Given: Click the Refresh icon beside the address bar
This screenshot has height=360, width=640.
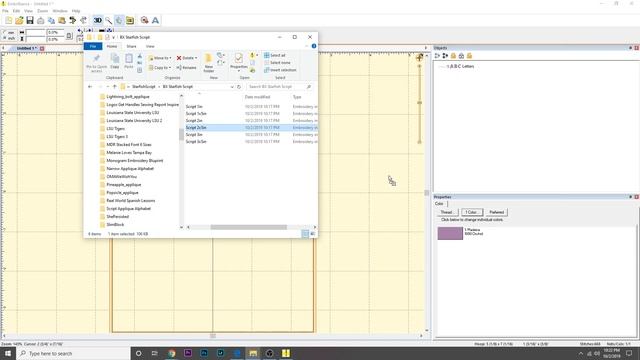Looking at the screenshot, I should 239,87.
